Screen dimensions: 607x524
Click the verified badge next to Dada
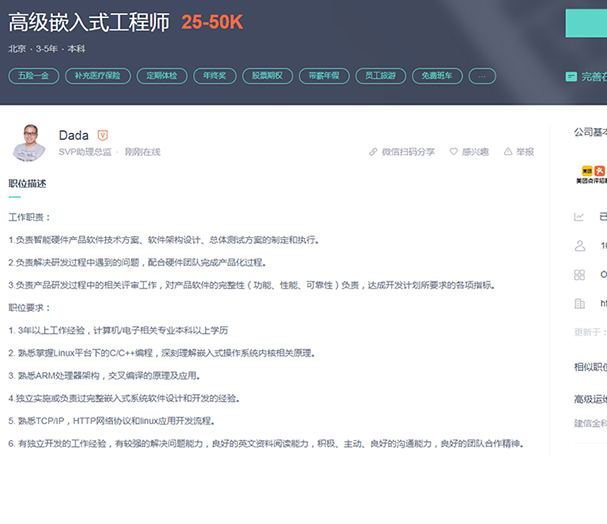click(102, 135)
